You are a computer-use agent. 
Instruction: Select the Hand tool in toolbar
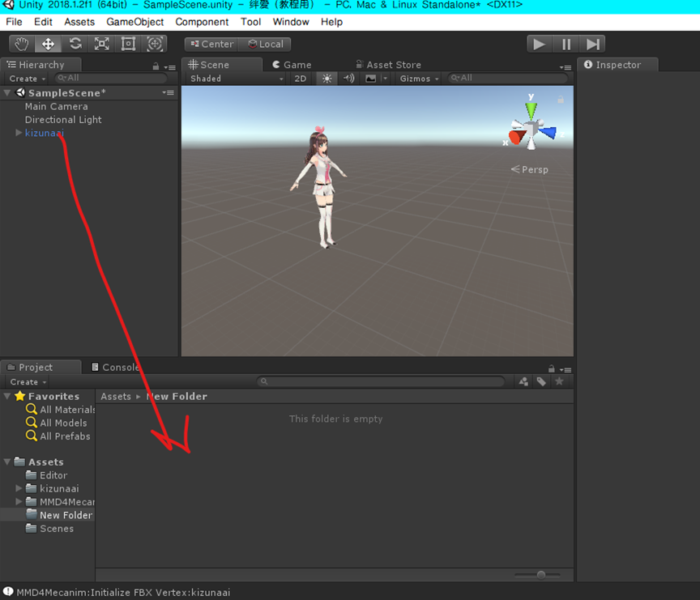click(22, 44)
